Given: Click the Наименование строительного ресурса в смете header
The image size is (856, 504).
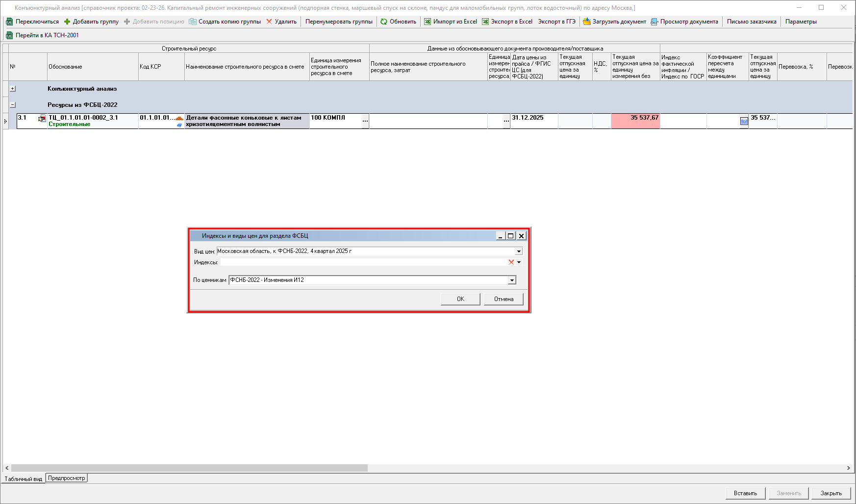Looking at the screenshot, I should click(247, 67).
